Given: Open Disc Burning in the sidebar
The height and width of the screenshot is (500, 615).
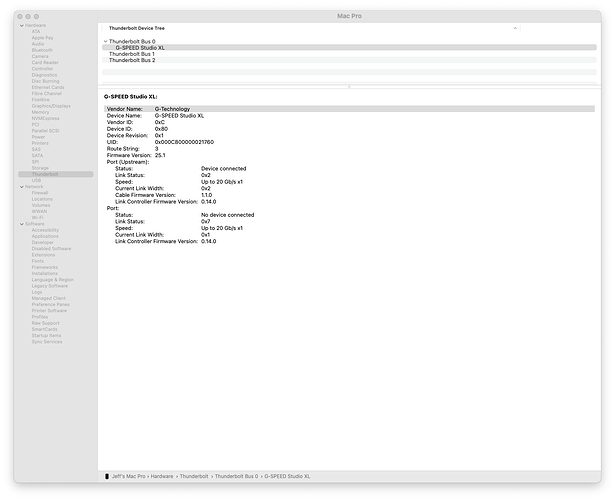Looking at the screenshot, I should click(45, 81).
